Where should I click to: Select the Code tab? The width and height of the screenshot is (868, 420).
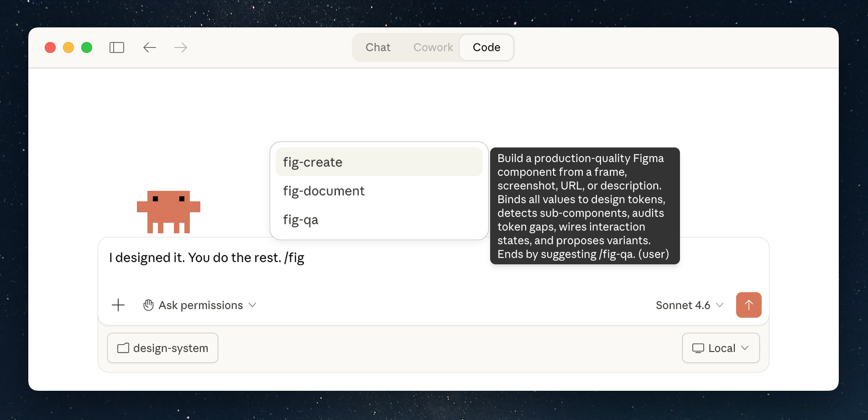pos(486,47)
